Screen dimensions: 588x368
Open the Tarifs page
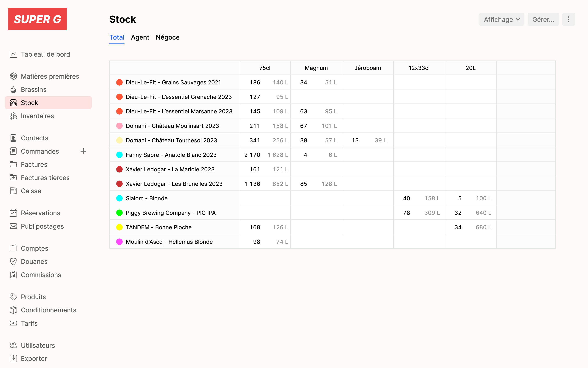[29, 323]
